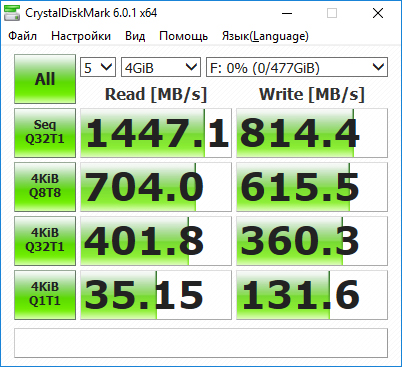Open the Помощь menu
Image resolution: width=402 pixels, height=367 pixels.
pyautogui.click(x=183, y=36)
